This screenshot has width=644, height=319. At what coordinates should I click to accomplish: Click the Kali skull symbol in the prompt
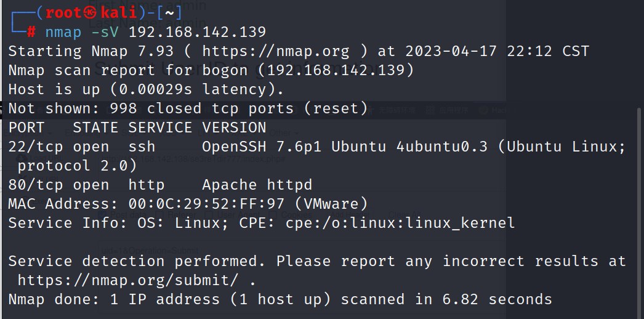coord(91,13)
